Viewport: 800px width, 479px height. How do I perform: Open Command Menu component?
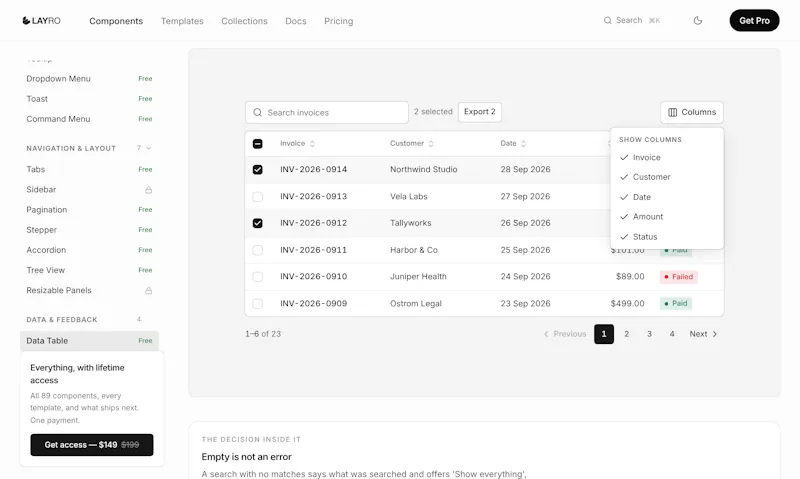(89, 119)
